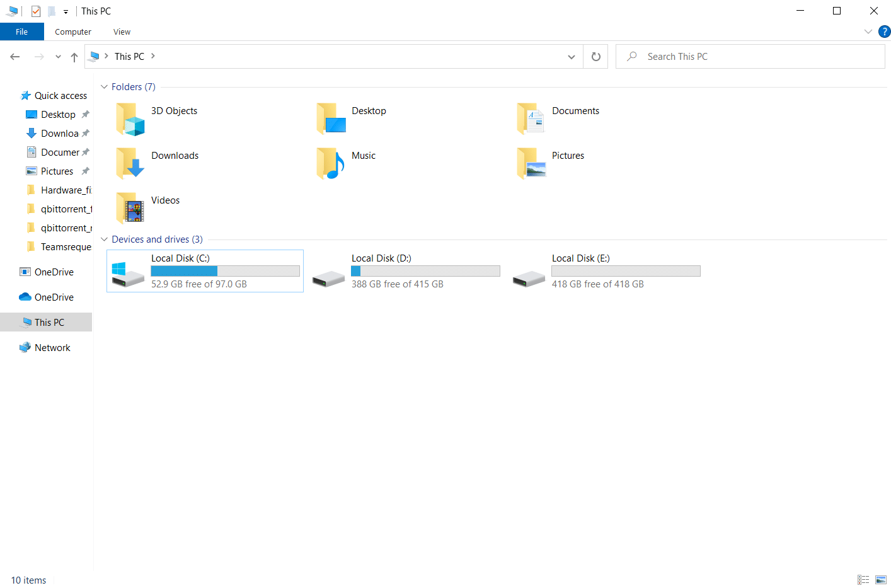Image resolution: width=891 pixels, height=588 pixels.
Task: Go back with the left arrow button
Action: click(15, 57)
